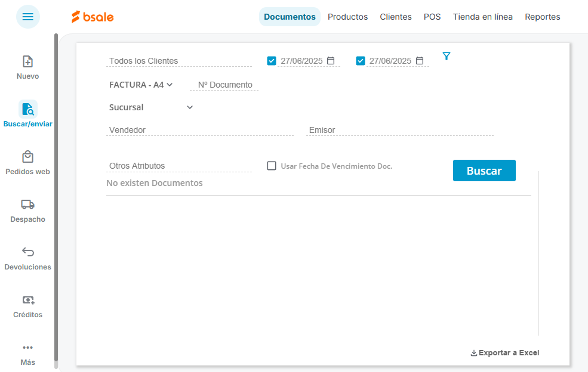Click the Buscar button
Image resolution: width=588 pixels, height=372 pixels.
[x=484, y=170]
